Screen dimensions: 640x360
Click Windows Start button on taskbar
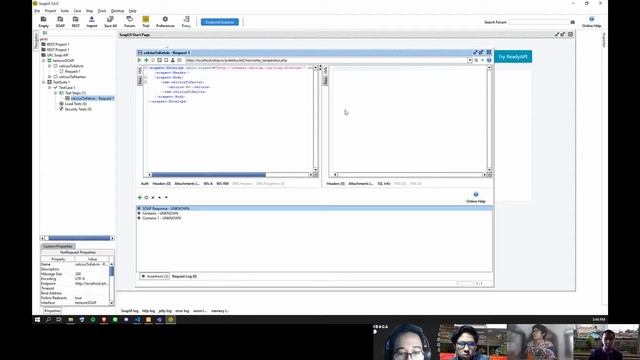[38, 320]
